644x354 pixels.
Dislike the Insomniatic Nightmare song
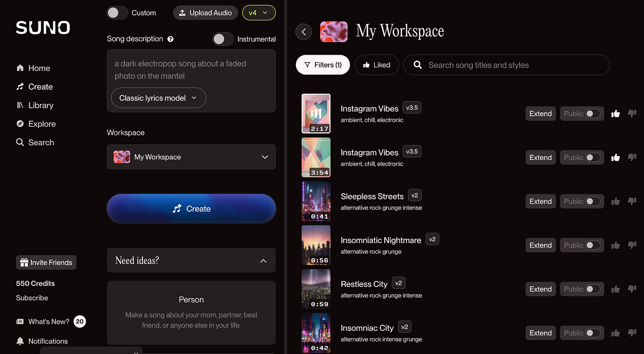[x=632, y=245]
